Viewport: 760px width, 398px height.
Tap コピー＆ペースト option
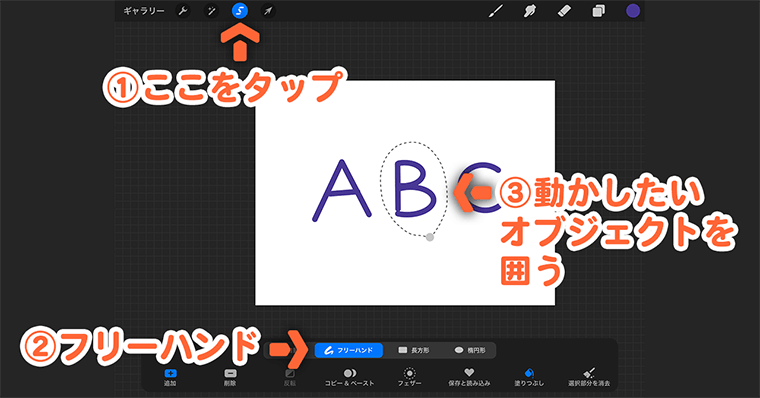349,378
